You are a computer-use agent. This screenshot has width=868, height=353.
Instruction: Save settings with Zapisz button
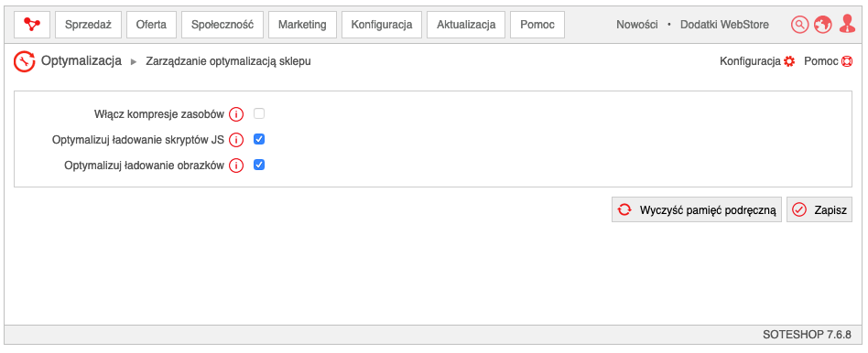click(819, 209)
